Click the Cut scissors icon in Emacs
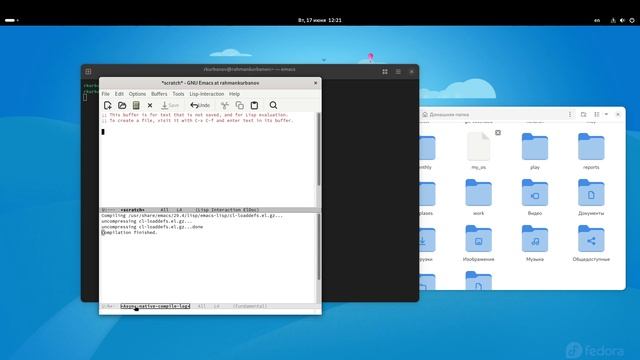This screenshot has width=640, height=360. pyautogui.click(x=224, y=105)
